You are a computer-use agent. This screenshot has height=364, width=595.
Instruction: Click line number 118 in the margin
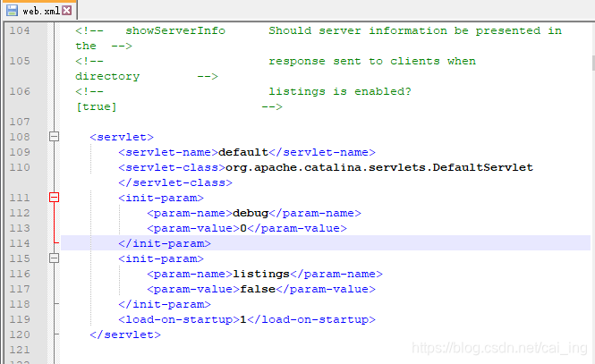[20, 304]
